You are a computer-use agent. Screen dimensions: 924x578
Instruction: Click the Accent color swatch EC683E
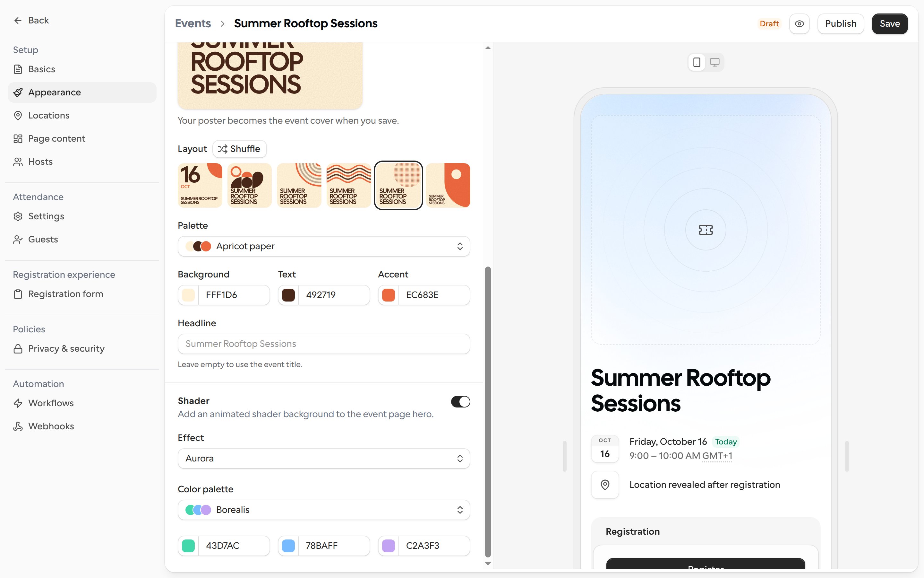(388, 295)
